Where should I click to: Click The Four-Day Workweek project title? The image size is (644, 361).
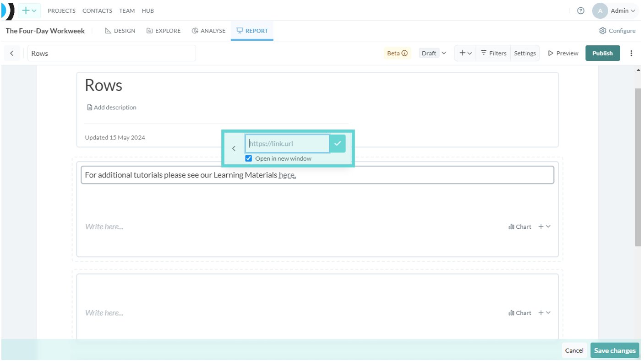[x=45, y=31]
